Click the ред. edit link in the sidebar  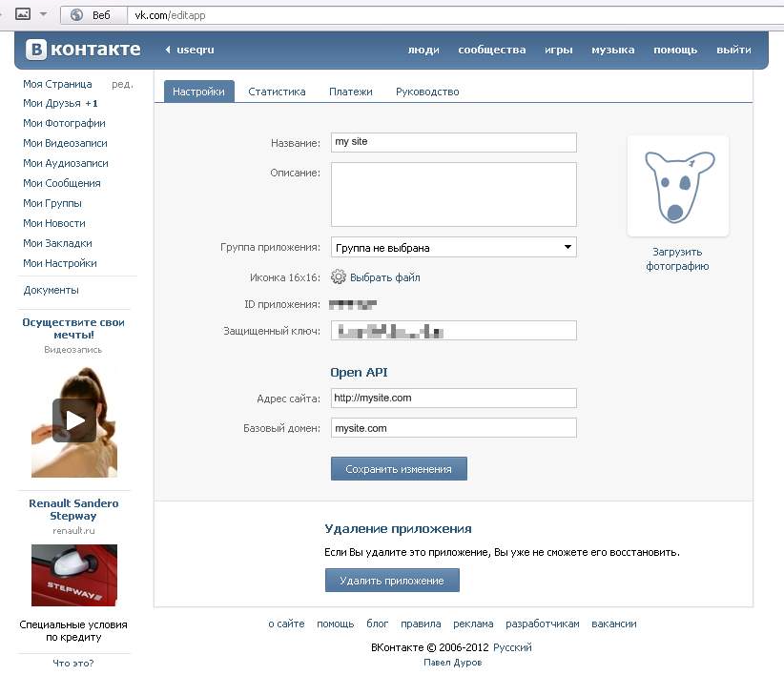click(122, 84)
